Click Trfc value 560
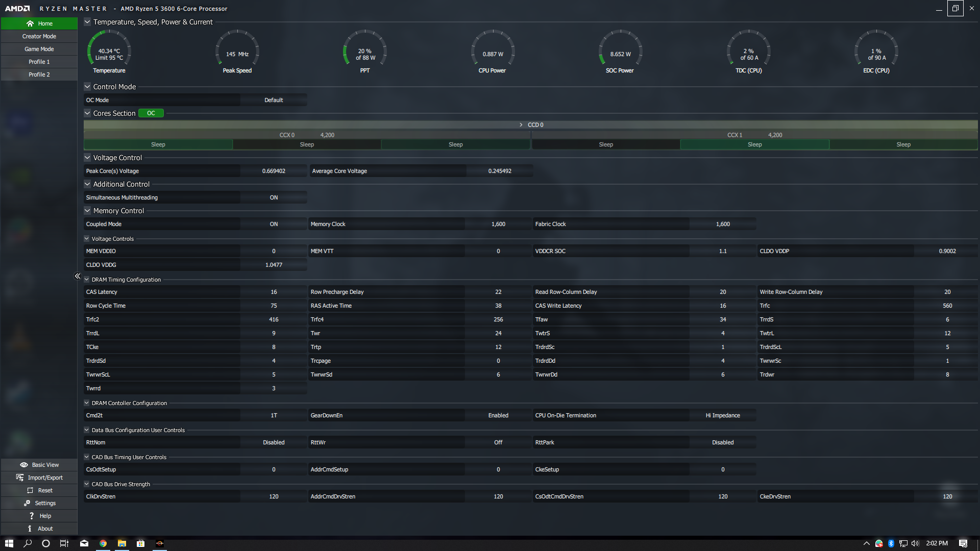Viewport: 980px width, 551px height. [x=947, y=306]
